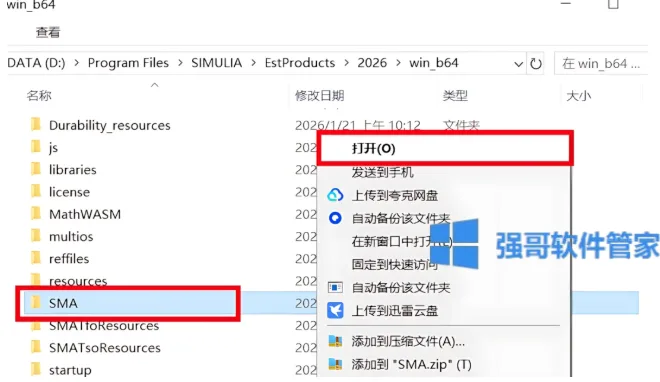Screen dimensions: 660x382
Task: Click the multios folder icon
Action: (x=36, y=236)
